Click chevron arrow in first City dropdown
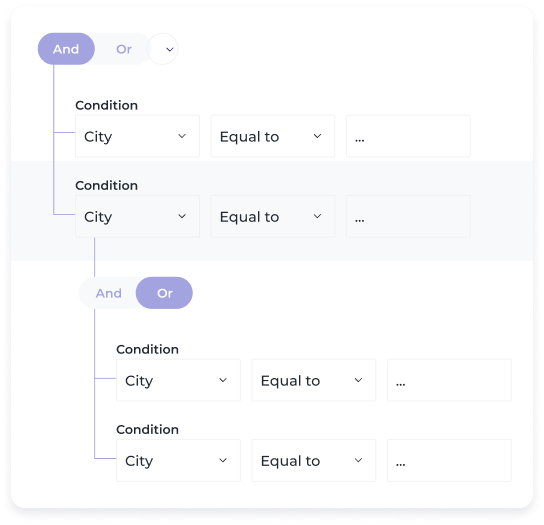This screenshot has width=544, height=525. point(182,136)
